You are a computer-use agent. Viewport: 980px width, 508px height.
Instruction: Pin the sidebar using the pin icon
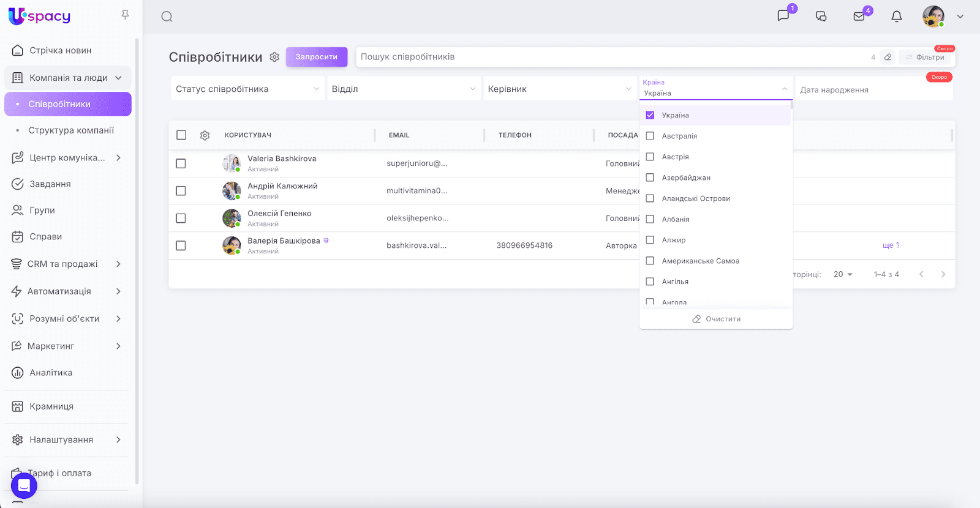pyautogui.click(x=125, y=15)
